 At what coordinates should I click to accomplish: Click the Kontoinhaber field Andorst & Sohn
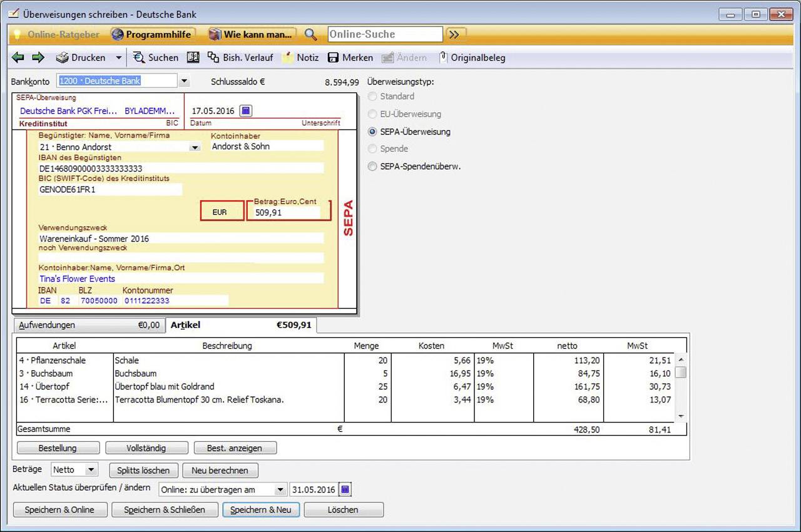click(267, 146)
